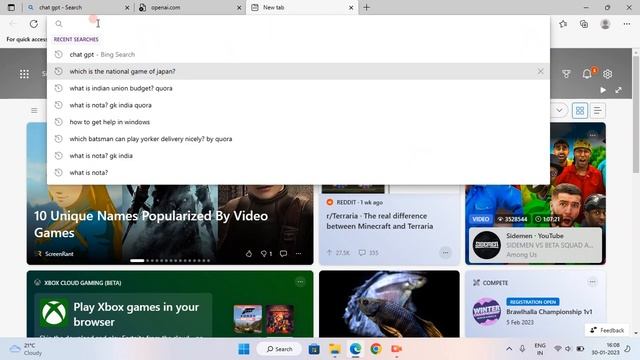Select 'what is nota? gk india quora'
Image resolution: width=640 pixels, height=360 pixels.
click(298, 105)
